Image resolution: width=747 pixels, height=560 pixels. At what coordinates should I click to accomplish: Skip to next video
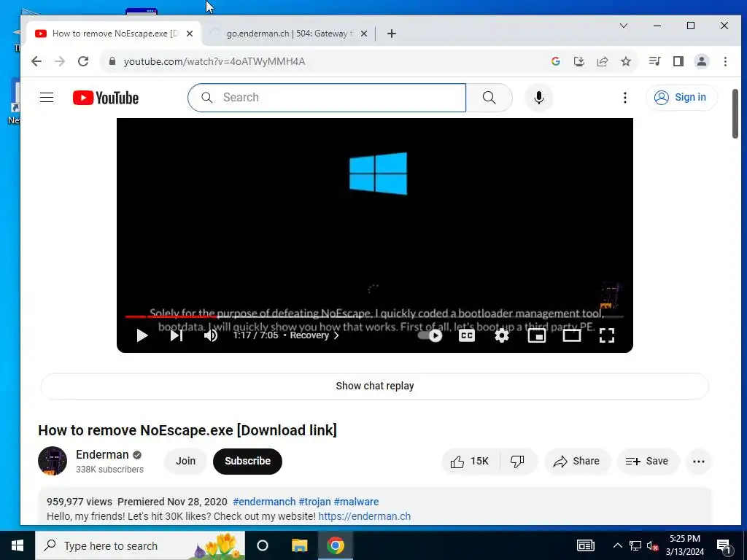[177, 335]
